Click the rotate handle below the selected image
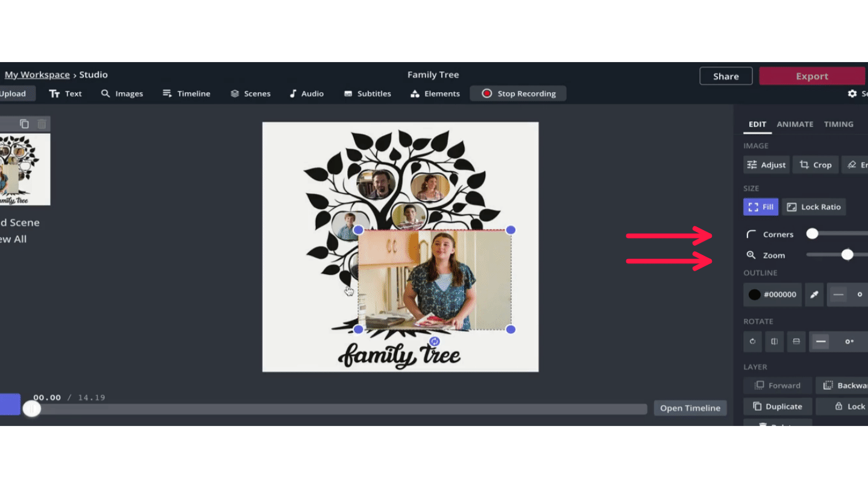This screenshot has height=488, width=868. pyautogui.click(x=435, y=342)
